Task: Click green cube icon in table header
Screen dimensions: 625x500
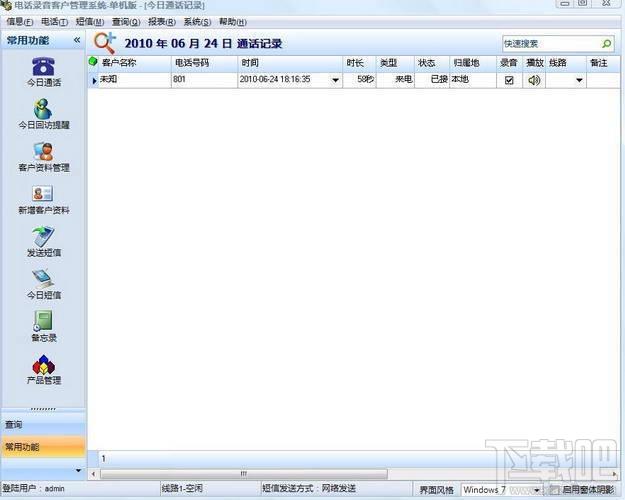Action: click(x=93, y=61)
